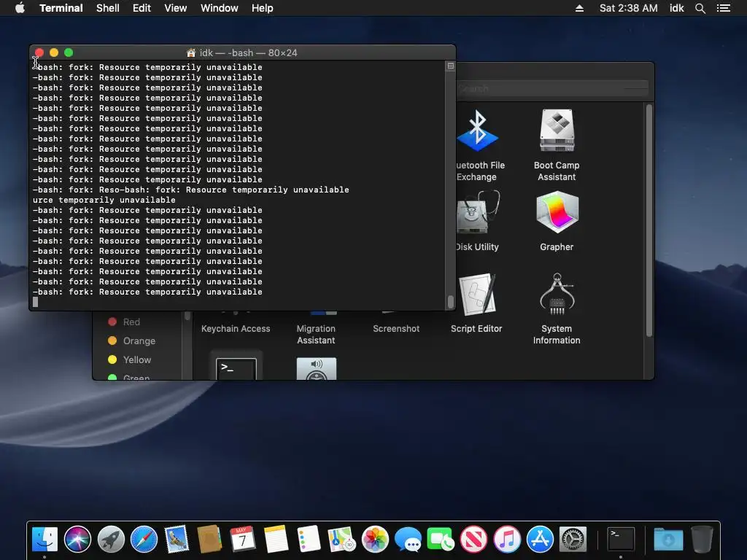Launch Siri from the Dock
The height and width of the screenshot is (560, 747).
(77, 540)
